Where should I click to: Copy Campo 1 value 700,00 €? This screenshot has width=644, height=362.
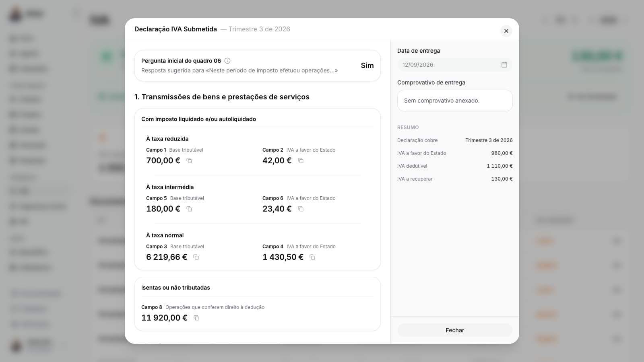click(189, 160)
